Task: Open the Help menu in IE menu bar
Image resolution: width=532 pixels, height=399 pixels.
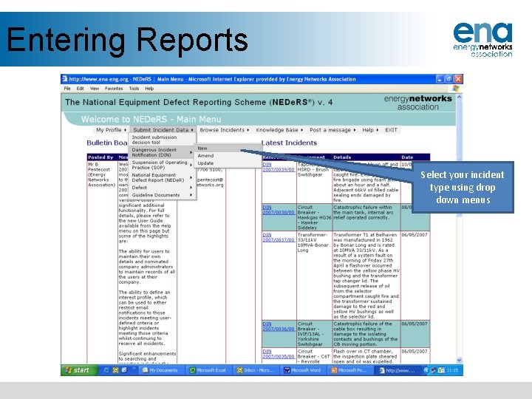Action: click(x=149, y=89)
